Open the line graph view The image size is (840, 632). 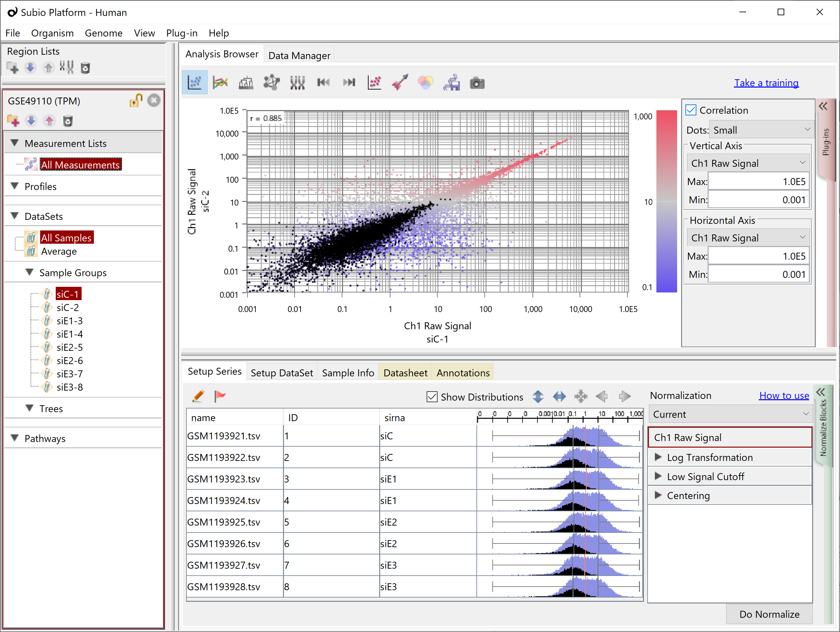[220, 82]
